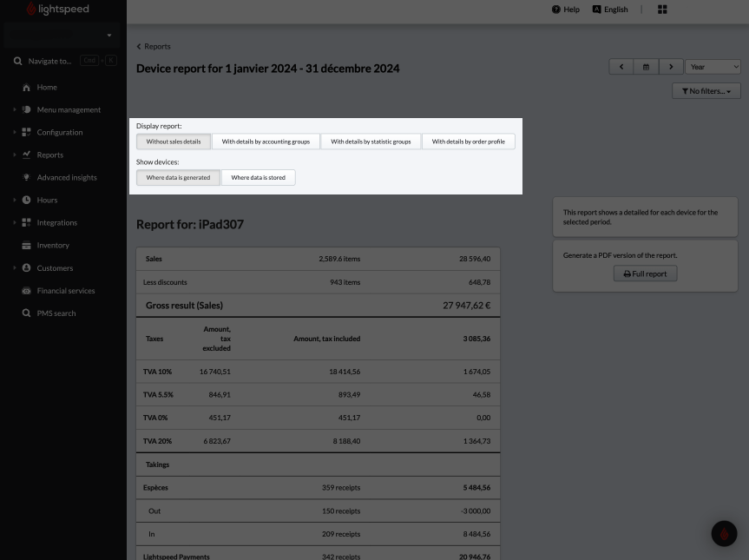749x560 pixels.
Task: Click the Integrations icon
Action: click(26, 222)
